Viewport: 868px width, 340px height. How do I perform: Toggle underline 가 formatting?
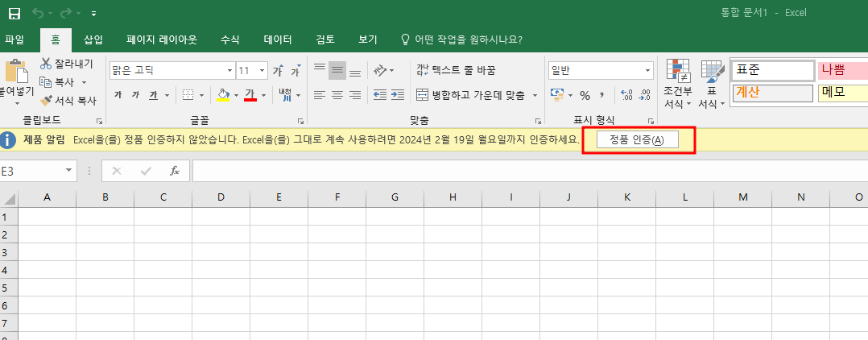tap(153, 95)
